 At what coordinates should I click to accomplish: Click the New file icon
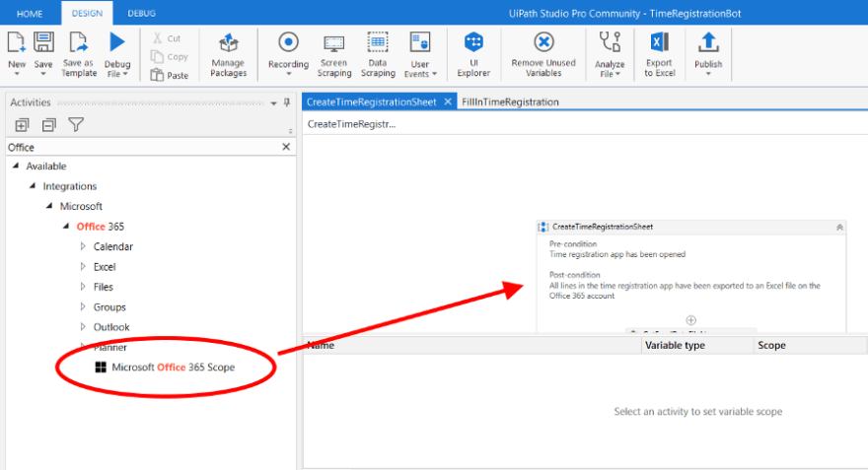(16, 42)
